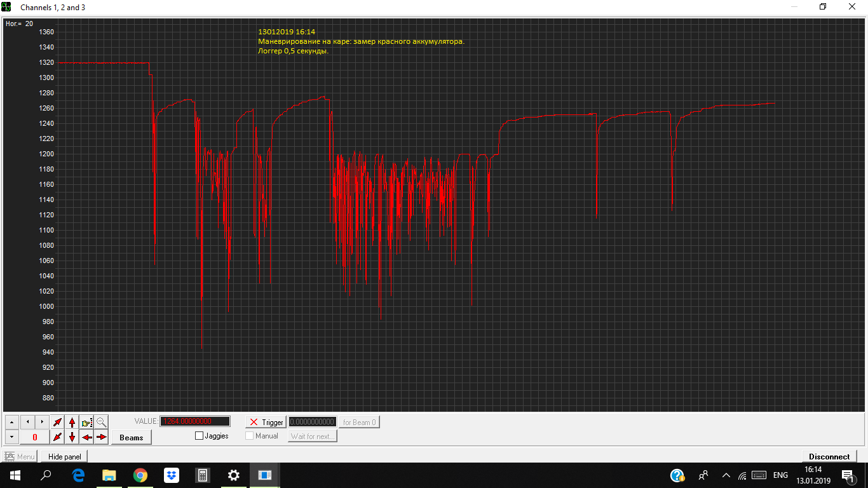Click the red down arrow icon
The height and width of the screenshot is (488, 868).
pos(72,437)
